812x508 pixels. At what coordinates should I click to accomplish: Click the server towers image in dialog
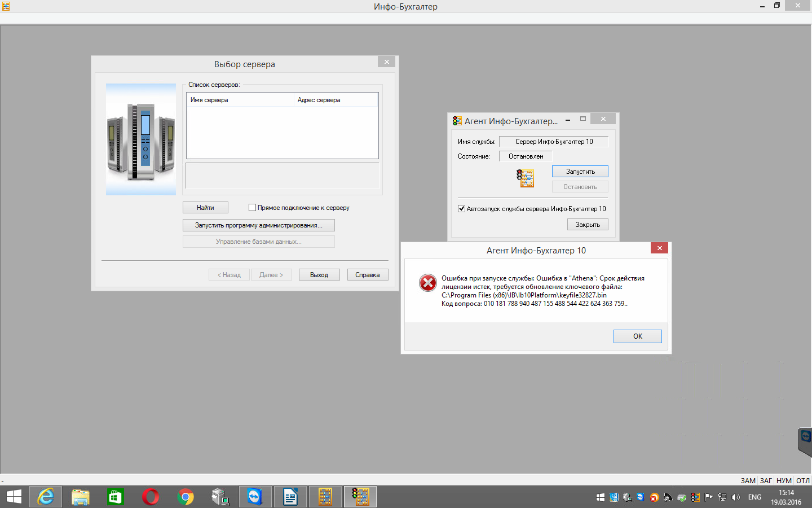coord(141,139)
